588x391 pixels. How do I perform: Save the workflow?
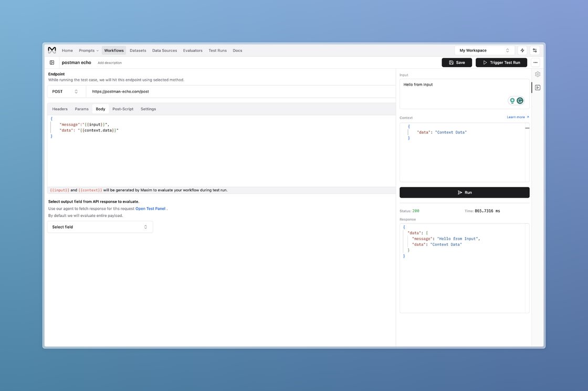[457, 63]
